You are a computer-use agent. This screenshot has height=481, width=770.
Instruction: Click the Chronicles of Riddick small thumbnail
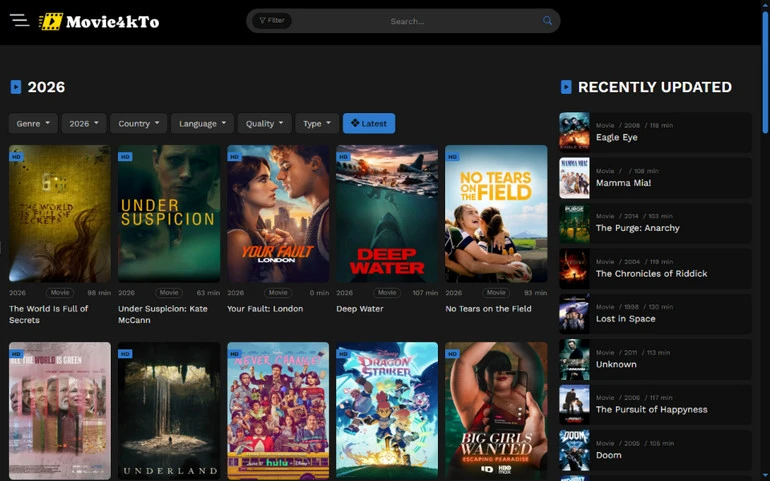pos(574,268)
